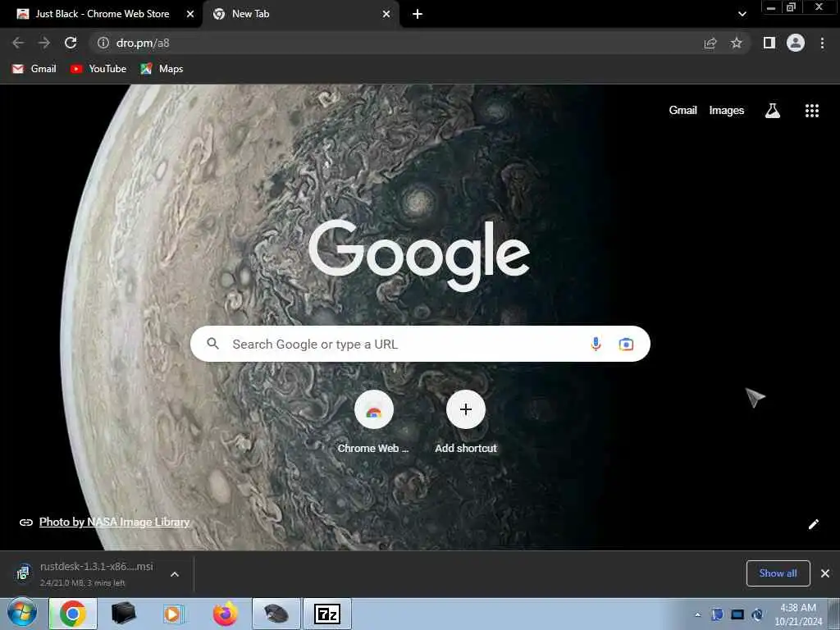Launch Firefox from the taskbar
Screen dimensions: 840x630
tap(225, 614)
